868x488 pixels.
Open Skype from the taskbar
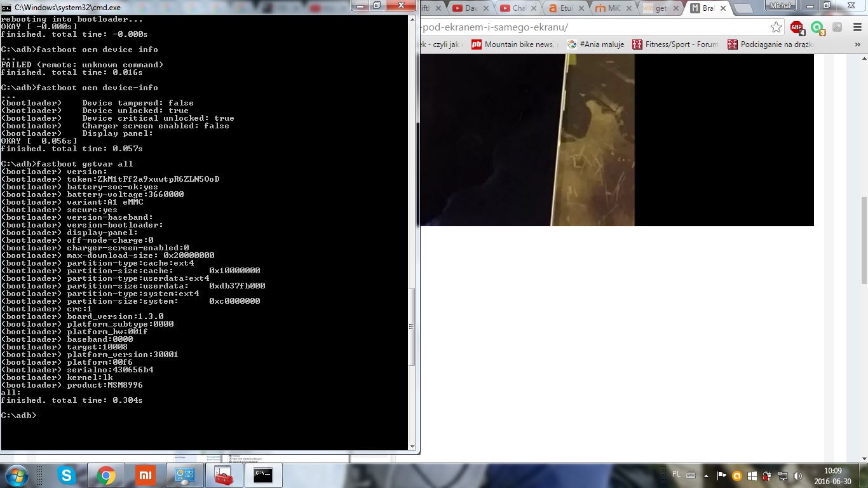click(67, 475)
